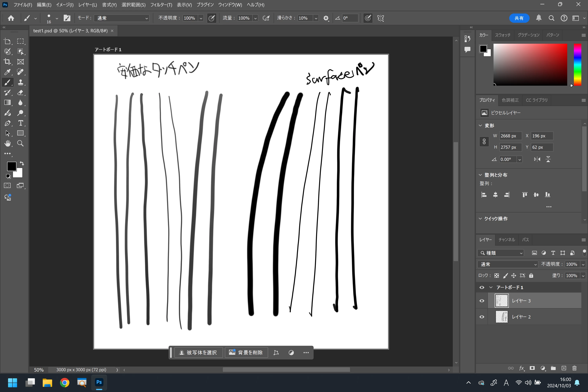
Task: Click the 被写体を選択 button
Action: pos(198,352)
